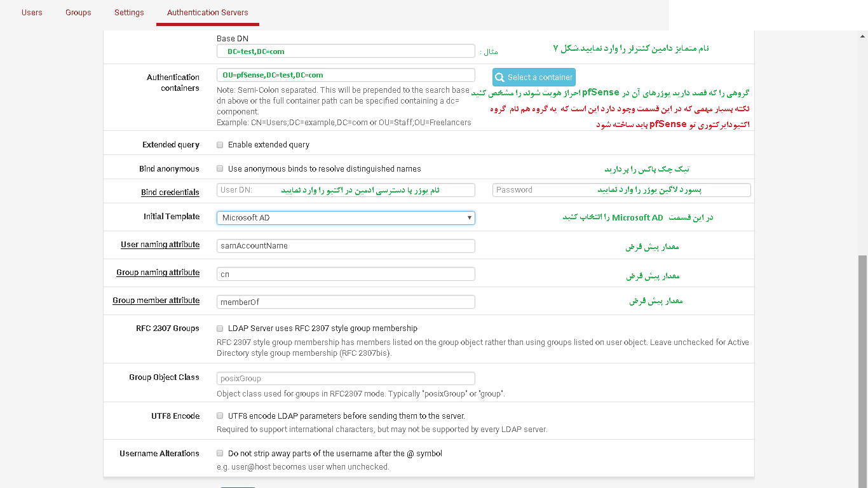The width and height of the screenshot is (868, 488).
Task: Check the RFC 2307 style group membership box
Action: 220,329
